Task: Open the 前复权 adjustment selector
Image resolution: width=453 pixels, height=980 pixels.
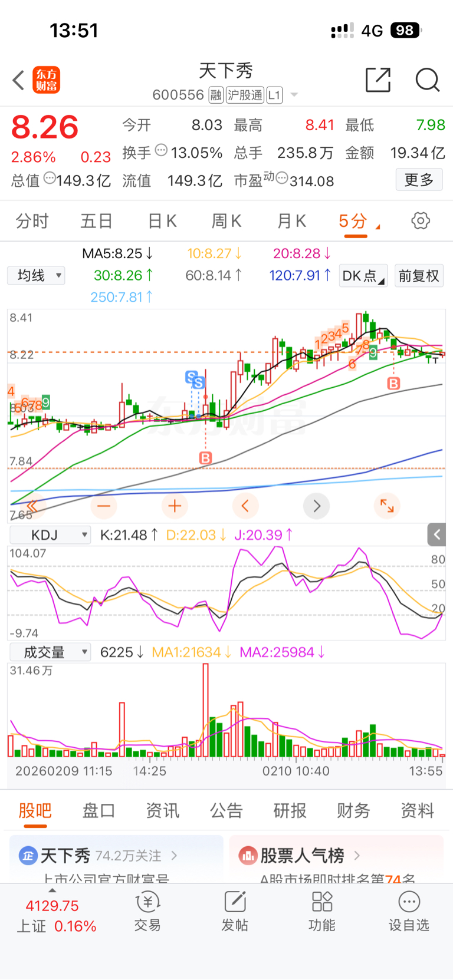Action: (x=419, y=276)
